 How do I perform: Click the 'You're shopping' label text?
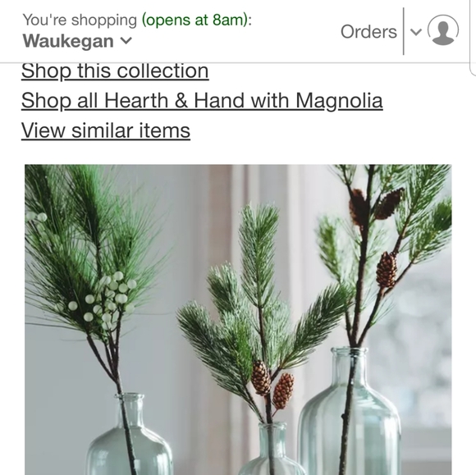[x=80, y=21]
